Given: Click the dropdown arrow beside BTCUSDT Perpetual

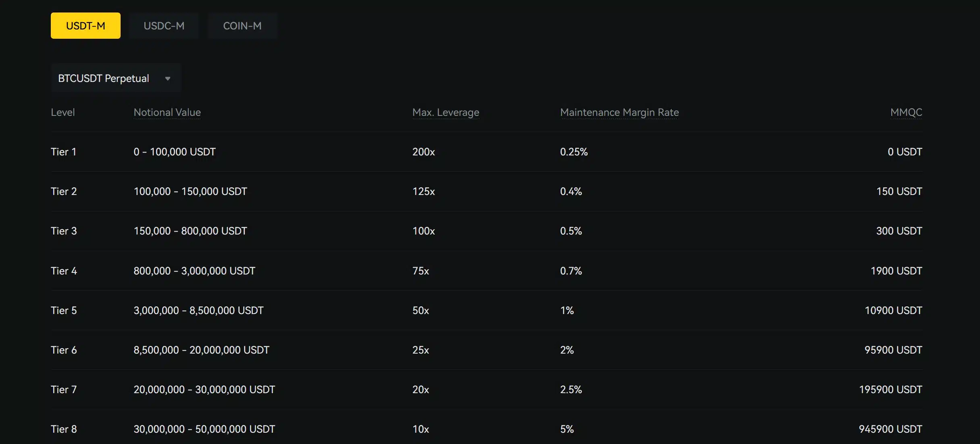Looking at the screenshot, I should 168,78.
